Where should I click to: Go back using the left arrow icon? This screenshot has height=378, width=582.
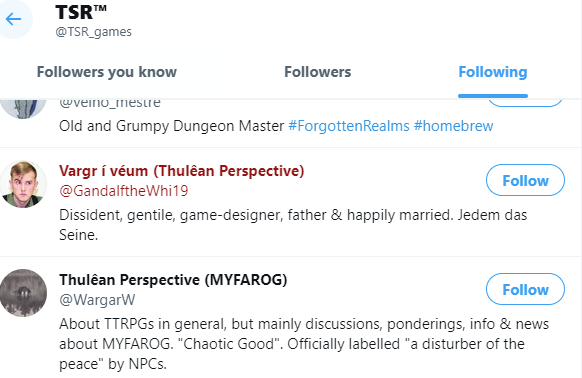(x=14, y=19)
